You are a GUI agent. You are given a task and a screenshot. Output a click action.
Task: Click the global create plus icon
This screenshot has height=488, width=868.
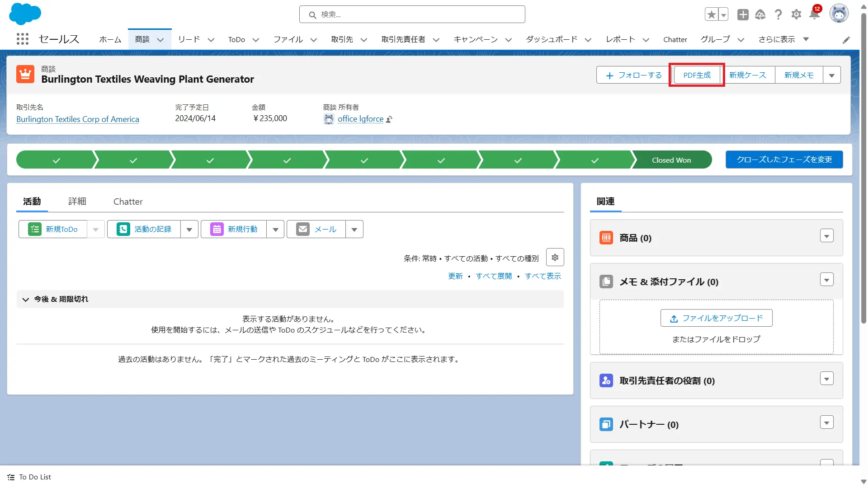coord(742,14)
